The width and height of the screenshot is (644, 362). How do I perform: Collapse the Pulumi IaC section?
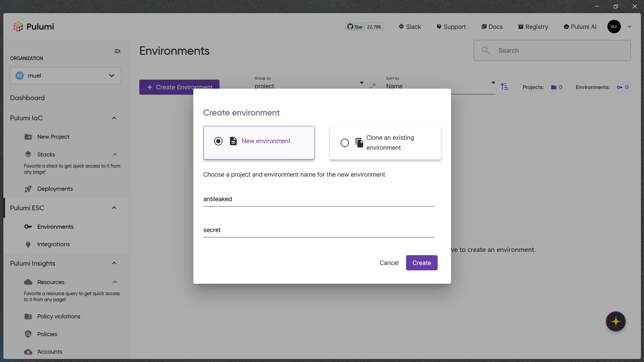(114, 118)
